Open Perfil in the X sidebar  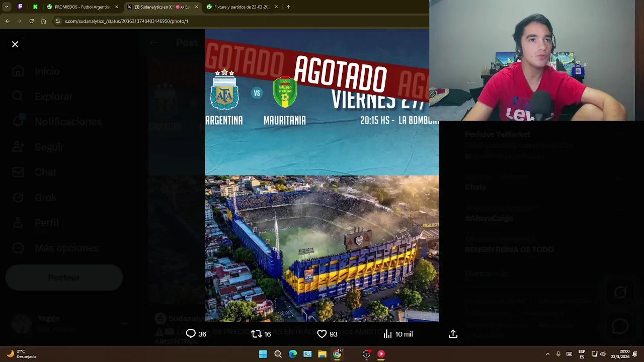pyautogui.click(x=35, y=223)
